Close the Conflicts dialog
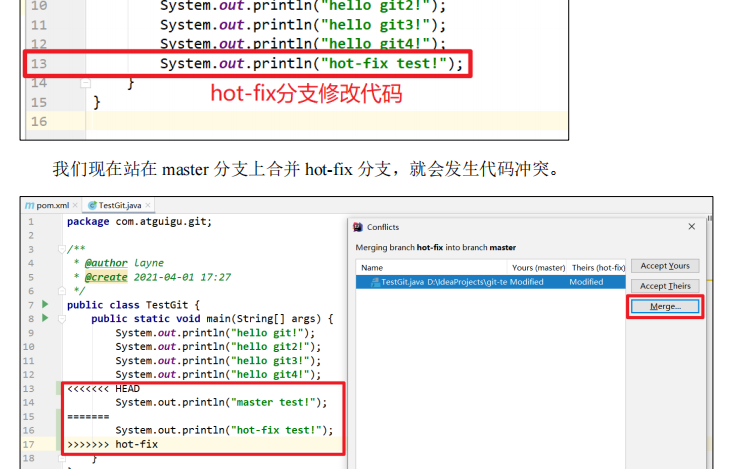 coord(691,227)
